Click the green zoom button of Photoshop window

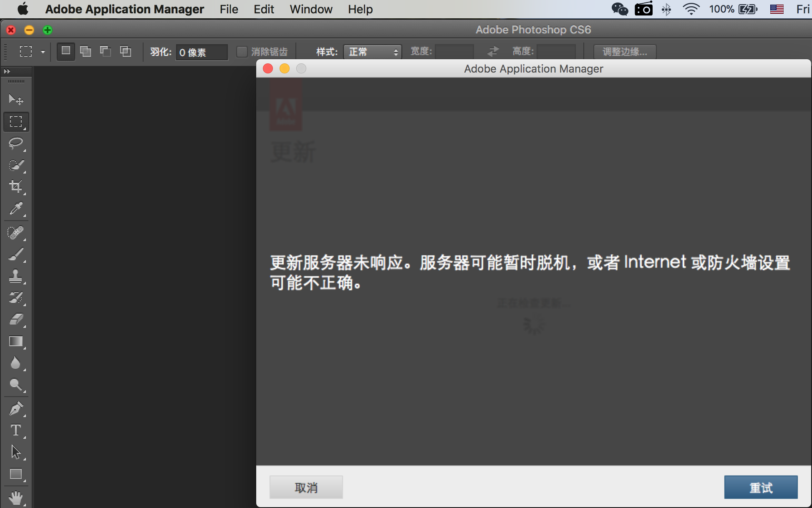pyautogui.click(x=48, y=30)
